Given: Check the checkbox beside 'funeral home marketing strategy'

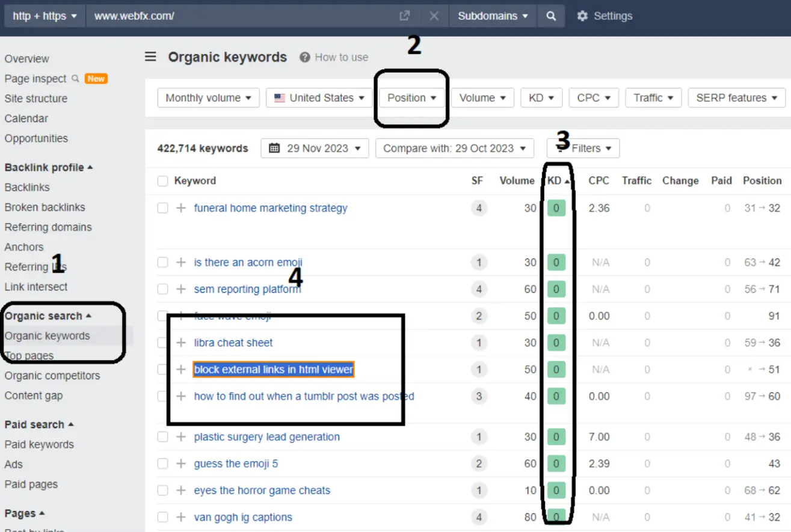Looking at the screenshot, I should tap(162, 207).
